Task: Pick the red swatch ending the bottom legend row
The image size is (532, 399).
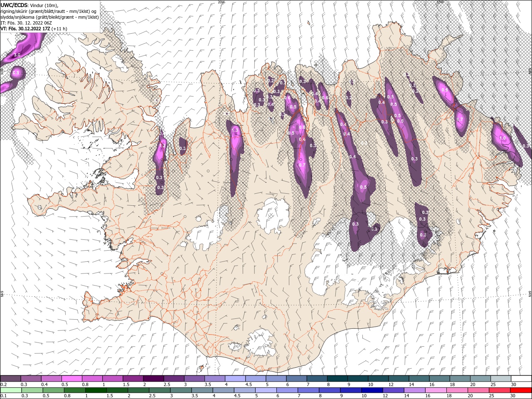Action: pyautogui.click(x=520, y=390)
